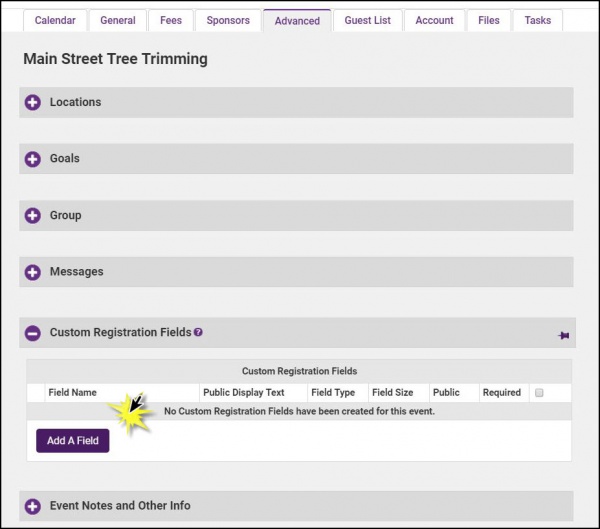Click the Required column header

pyautogui.click(x=502, y=392)
